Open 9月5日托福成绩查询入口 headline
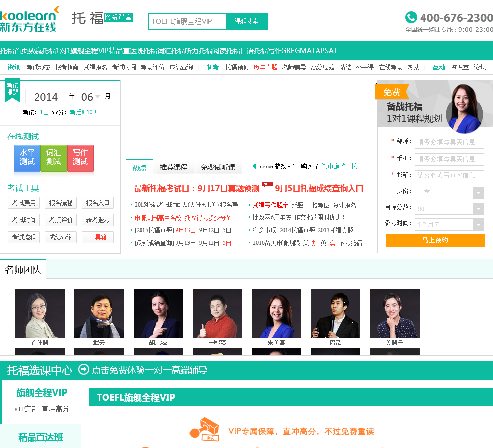This screenshot has height=448, width=493. pyautogui.click(x=319, y=189)
